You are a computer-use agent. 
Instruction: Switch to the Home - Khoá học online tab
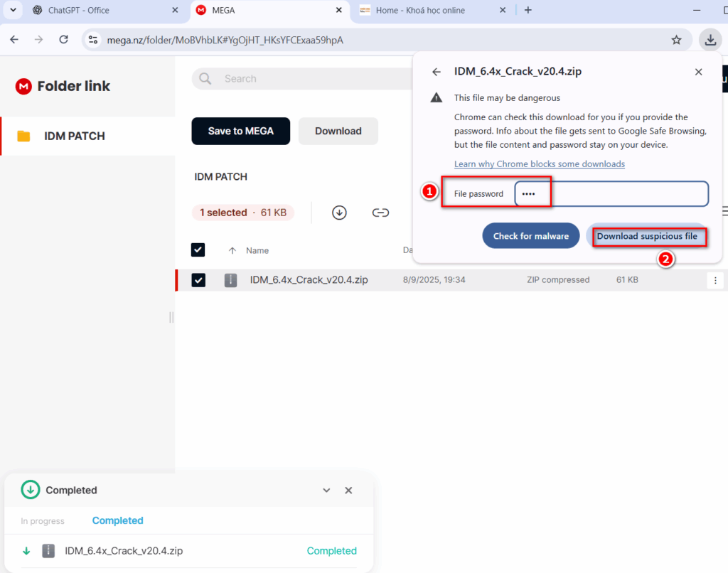tap(432, 10)
